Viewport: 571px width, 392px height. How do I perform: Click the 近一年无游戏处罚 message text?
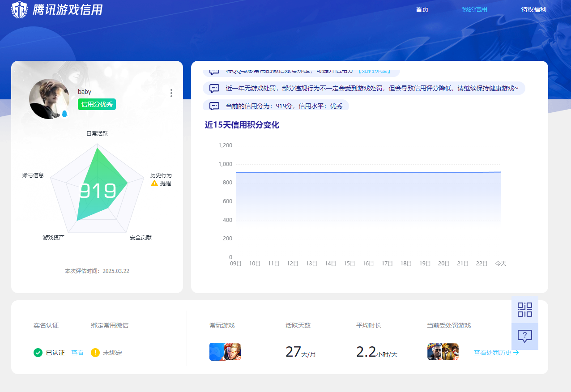pyautogui.click(x=372, y=88)
